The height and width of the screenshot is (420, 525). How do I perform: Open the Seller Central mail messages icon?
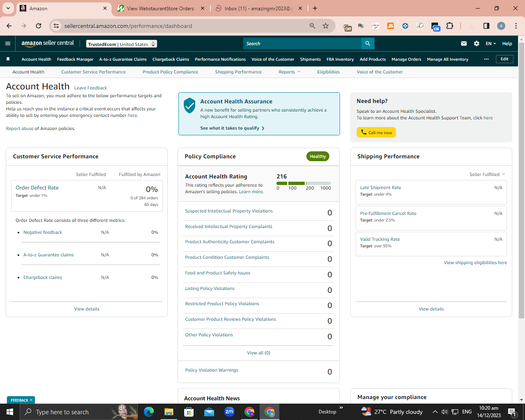pyautogui.click(x=464, y=43)
